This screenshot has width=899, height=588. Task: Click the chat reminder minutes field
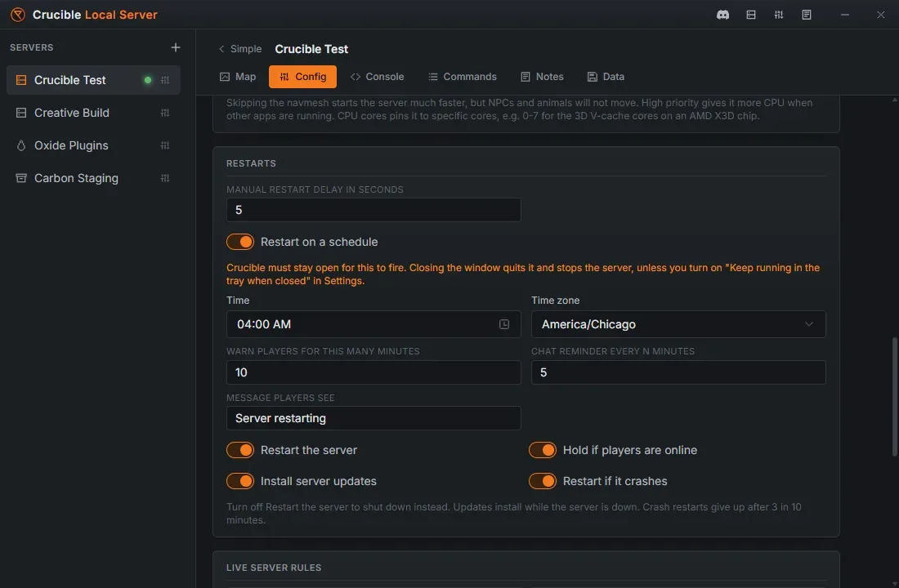coord(678,372)
